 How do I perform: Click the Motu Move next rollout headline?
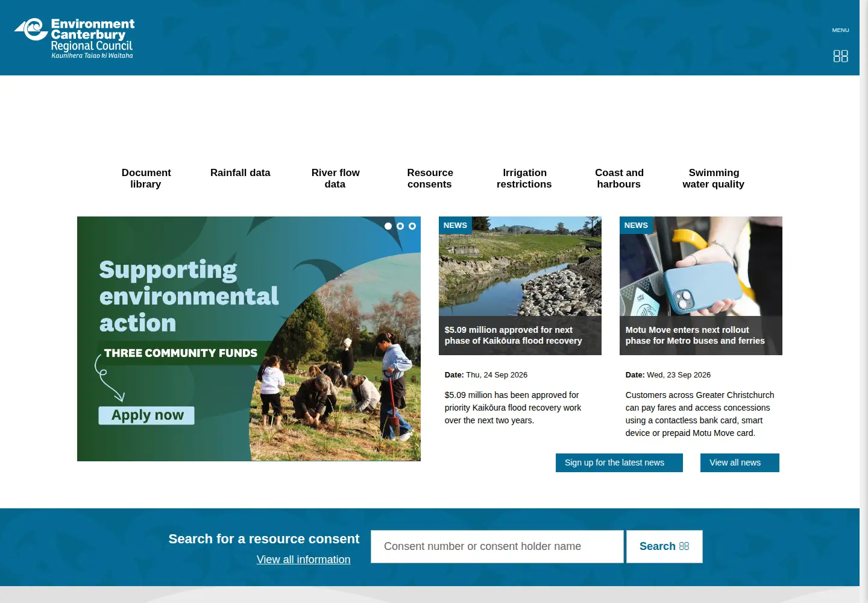(695, 335)
